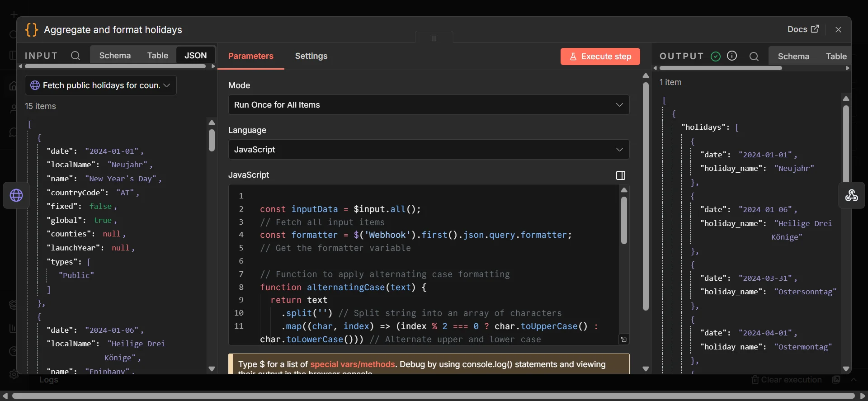
Task: Select the output Schema view tab
Action: pos(793,57)
